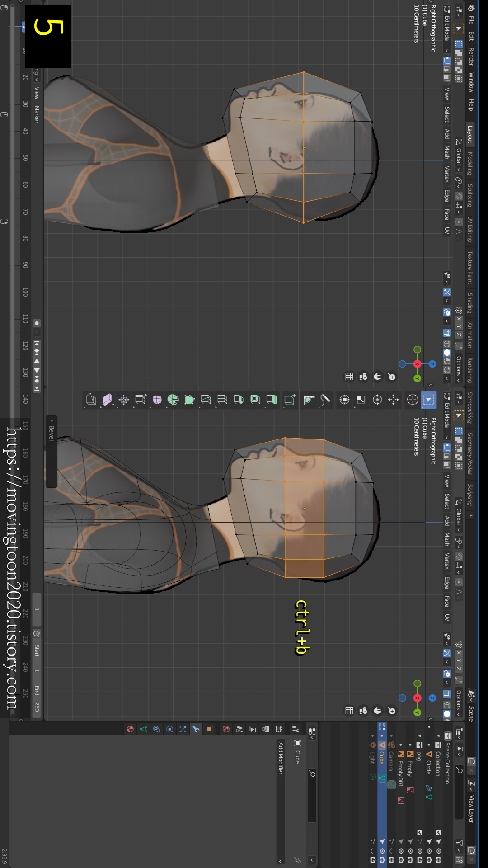
Task: Select the Rip Region tool
Action: click(x=91, y=400)
